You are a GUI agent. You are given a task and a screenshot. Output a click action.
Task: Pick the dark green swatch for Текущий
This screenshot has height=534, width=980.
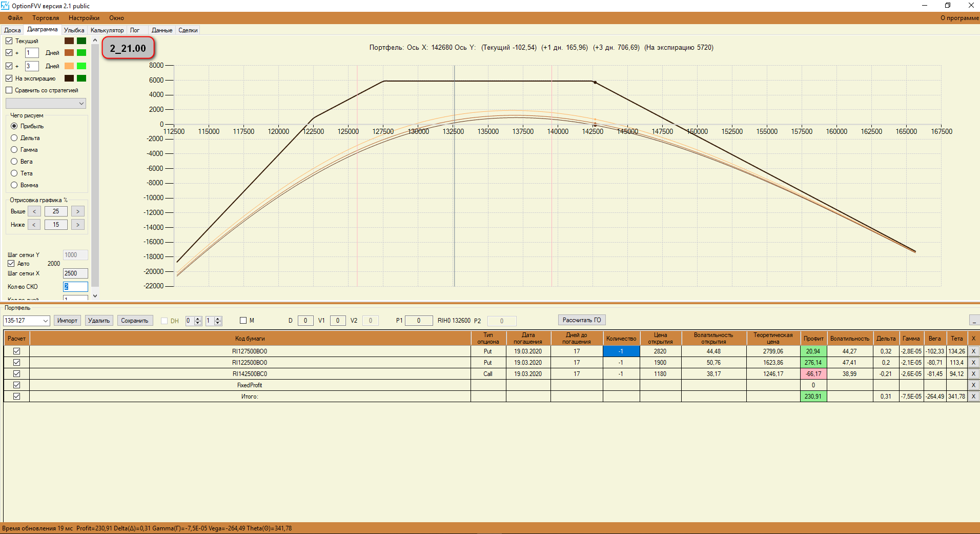[x=81, y=41]
